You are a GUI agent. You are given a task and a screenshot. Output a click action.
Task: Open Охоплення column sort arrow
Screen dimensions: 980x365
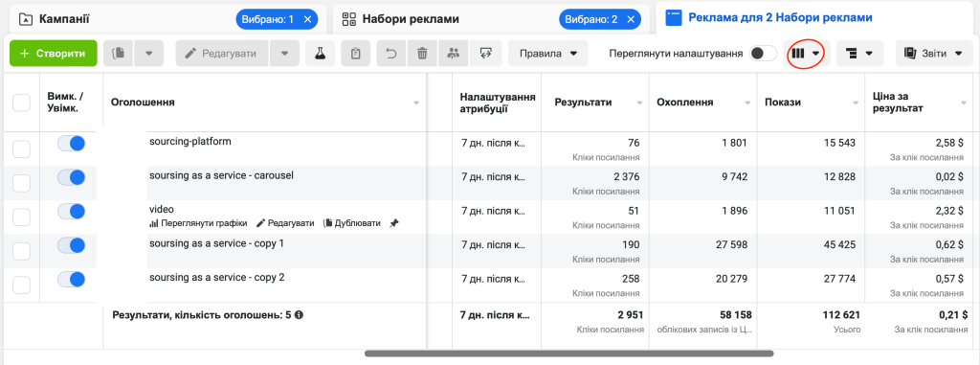tap(747, 103)
